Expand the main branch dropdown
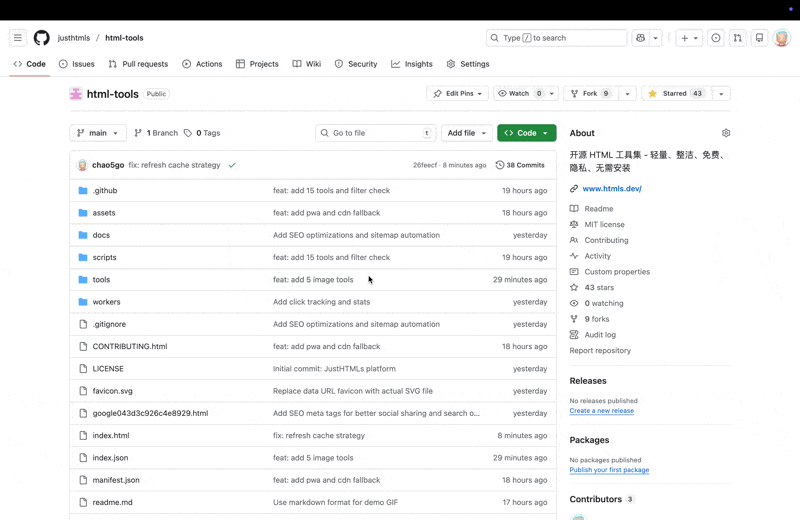Image resolution: width=800 pixels, height=520 pixels. pos(98,133)
